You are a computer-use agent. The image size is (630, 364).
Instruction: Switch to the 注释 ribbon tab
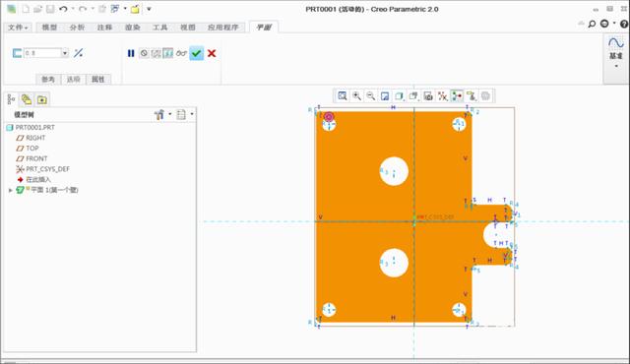104,28
